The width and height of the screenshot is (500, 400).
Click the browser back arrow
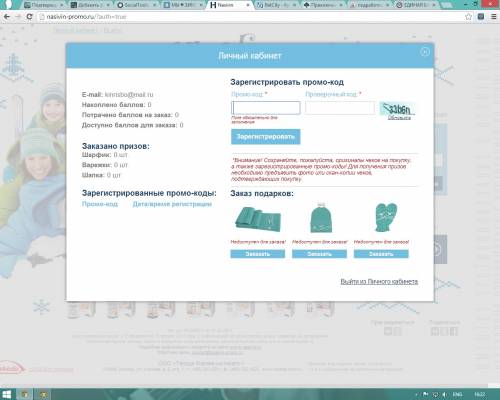(x=7, y=17)
